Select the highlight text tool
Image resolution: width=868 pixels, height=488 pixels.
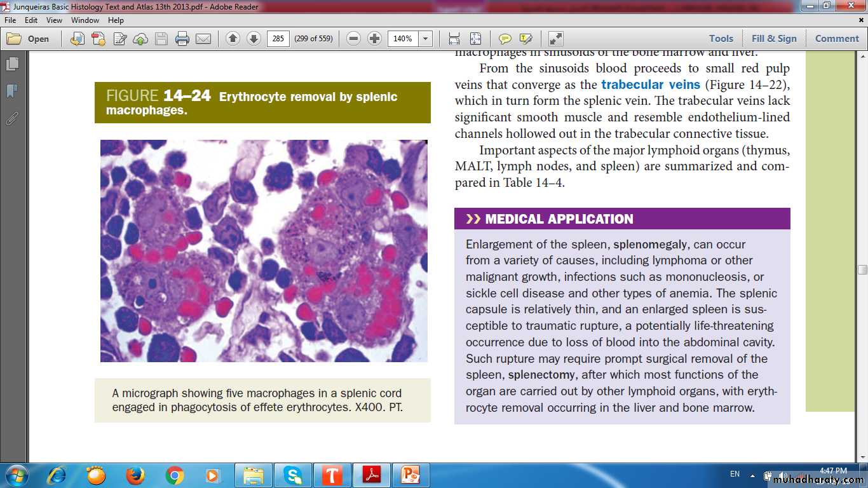pos(526,39)
